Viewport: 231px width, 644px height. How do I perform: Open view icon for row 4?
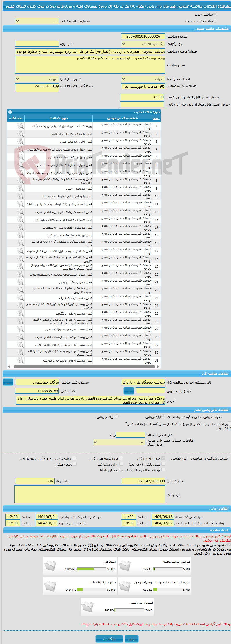point(20,149)
